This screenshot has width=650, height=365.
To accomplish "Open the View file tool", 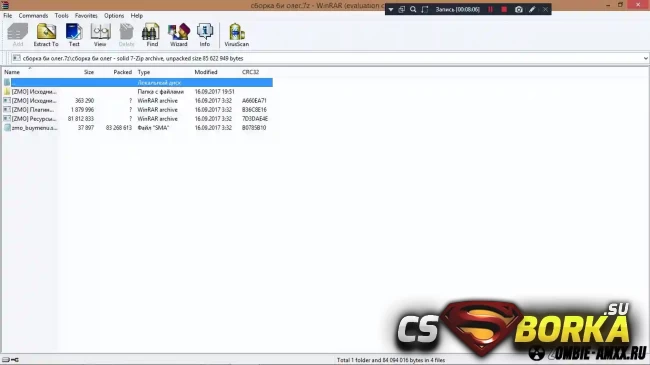I will [100, 35].
